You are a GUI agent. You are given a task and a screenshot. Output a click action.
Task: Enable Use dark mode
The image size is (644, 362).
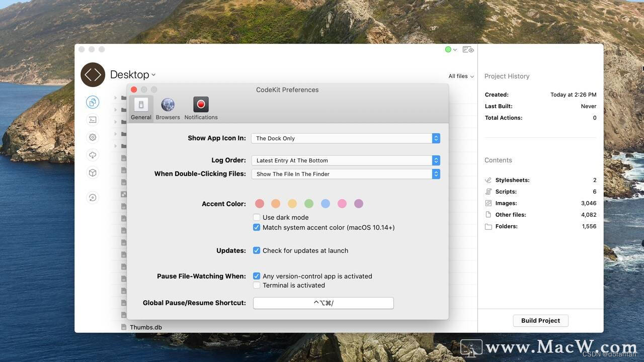click(257, 217)
